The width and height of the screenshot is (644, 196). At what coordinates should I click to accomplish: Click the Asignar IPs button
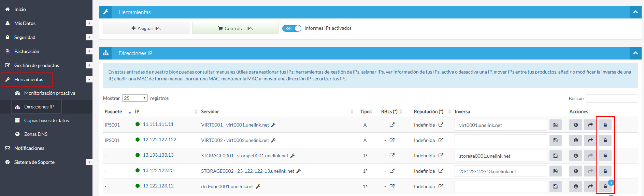pos(146,28)
